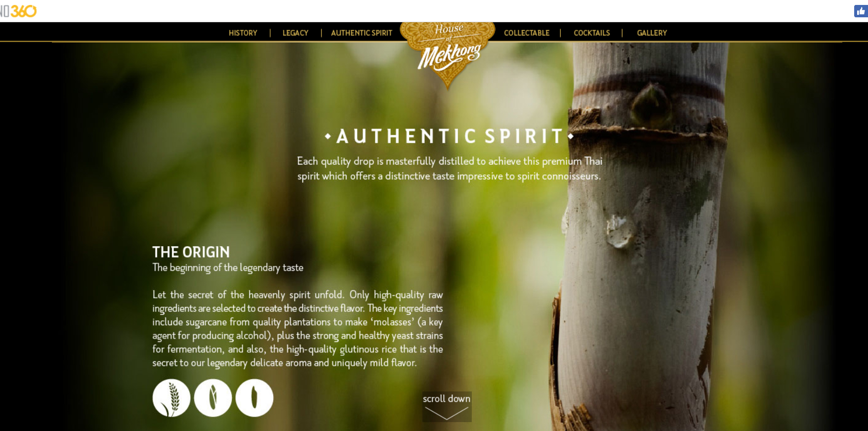Click the 'Let the secret' origin paragraph

coord(297,329)
